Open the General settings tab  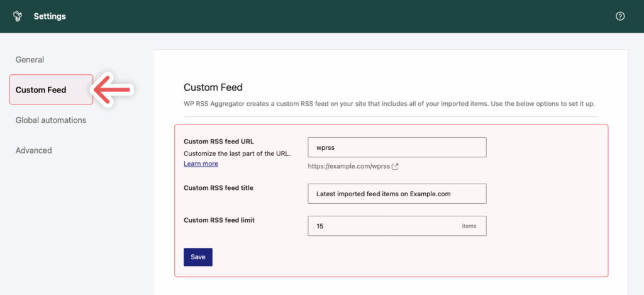pyautogui.click(x=30, y=60)
